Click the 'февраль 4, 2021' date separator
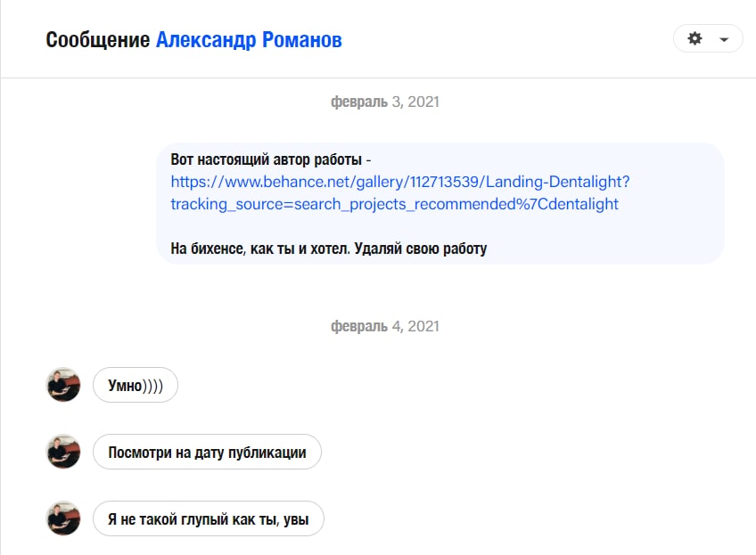756x555 pixels. [385, 327]
